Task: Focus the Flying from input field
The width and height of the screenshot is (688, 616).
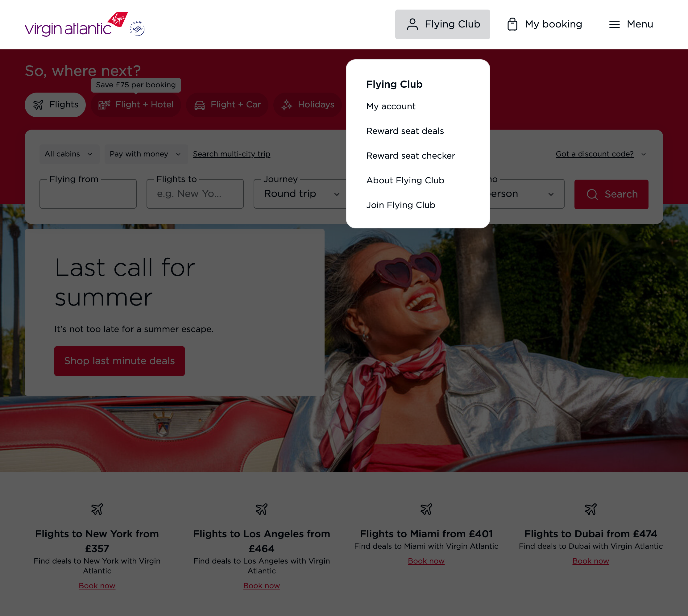Action: click(88, 194)
